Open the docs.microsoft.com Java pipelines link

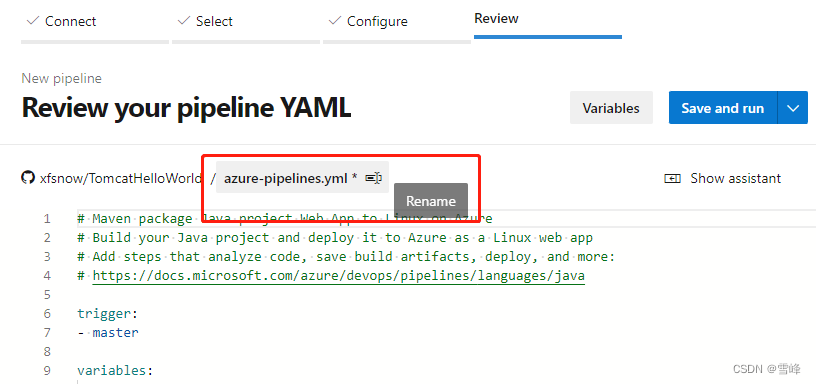[x=339, y=276]
